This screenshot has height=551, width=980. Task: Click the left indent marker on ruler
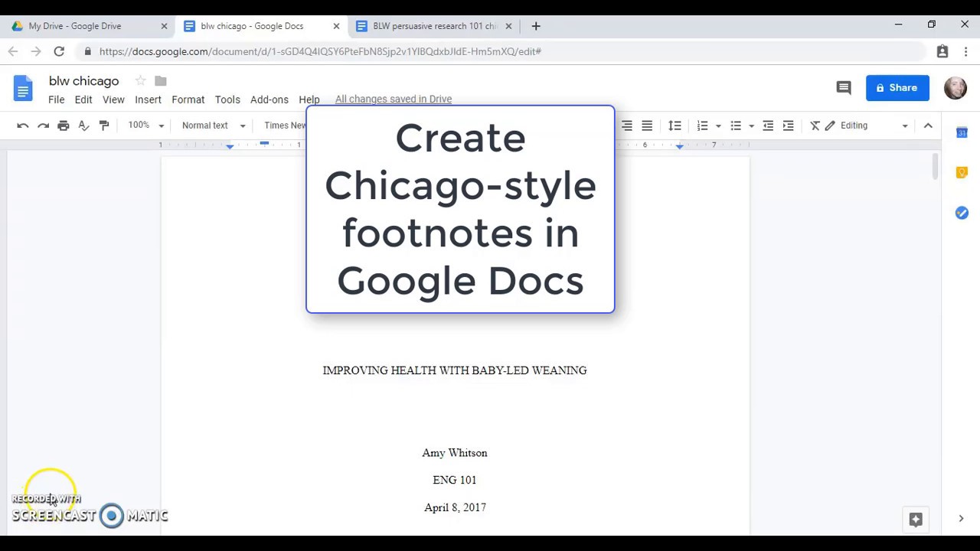(x=230, y=145)
